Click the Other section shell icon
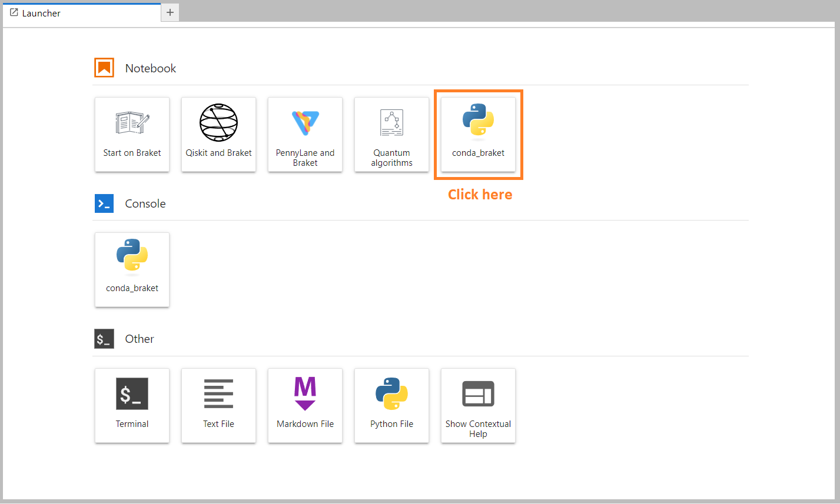Screen dimensions: 840x504 (x=104, y=339)
